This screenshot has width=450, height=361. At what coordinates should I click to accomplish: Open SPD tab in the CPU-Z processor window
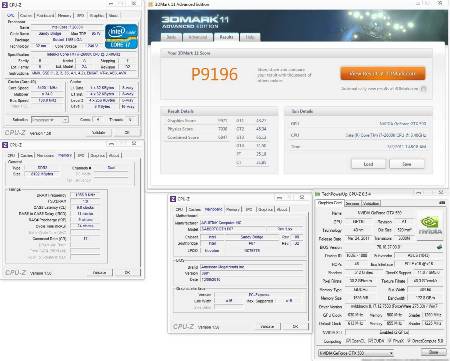(80, 15)
